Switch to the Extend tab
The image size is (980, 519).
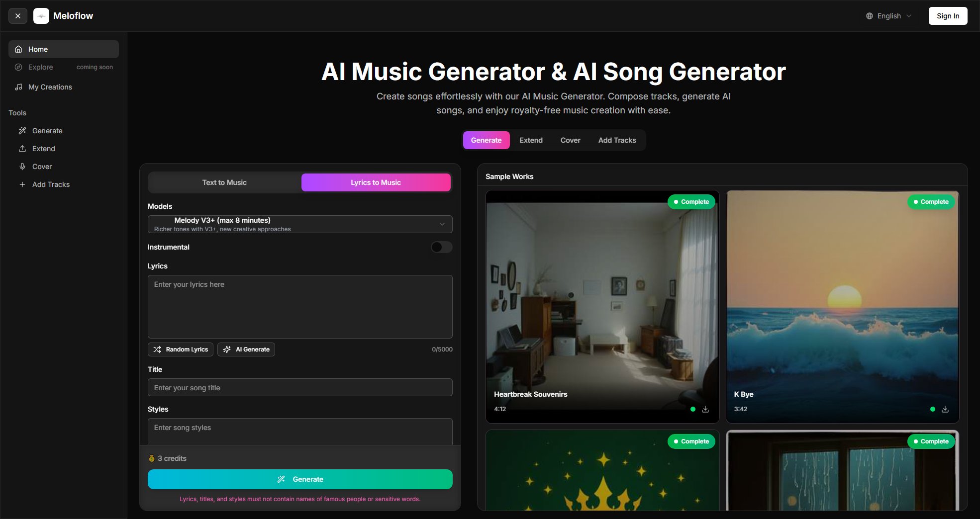tap(531, 140)
